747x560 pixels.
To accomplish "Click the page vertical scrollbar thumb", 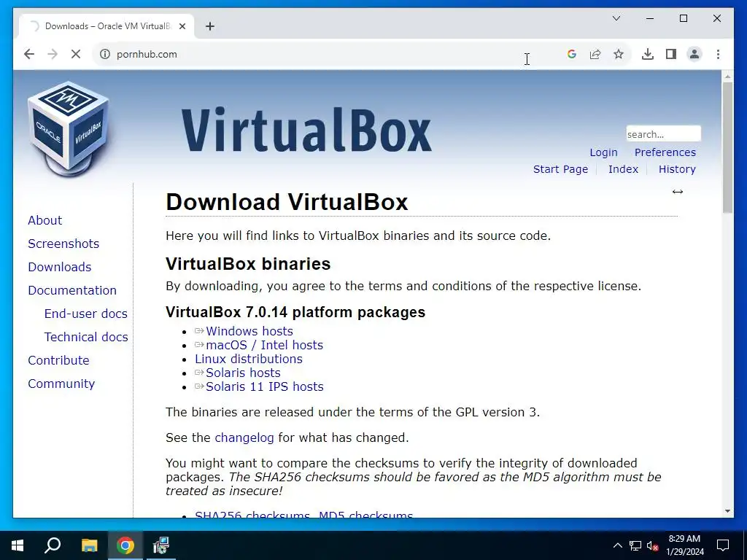I will 727,147.
